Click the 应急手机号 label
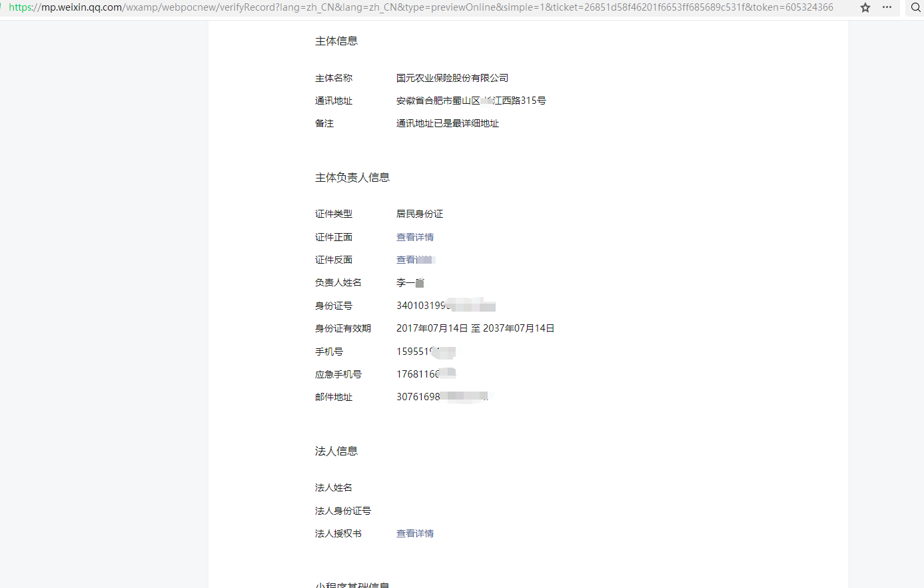The image size is (924, 588). [x=338, y=374]
